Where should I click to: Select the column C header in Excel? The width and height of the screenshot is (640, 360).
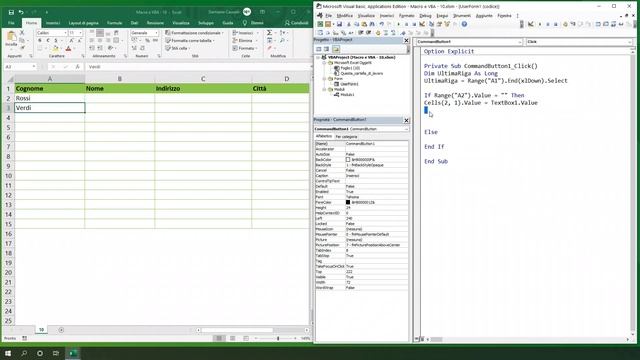(x=203, y=79)
